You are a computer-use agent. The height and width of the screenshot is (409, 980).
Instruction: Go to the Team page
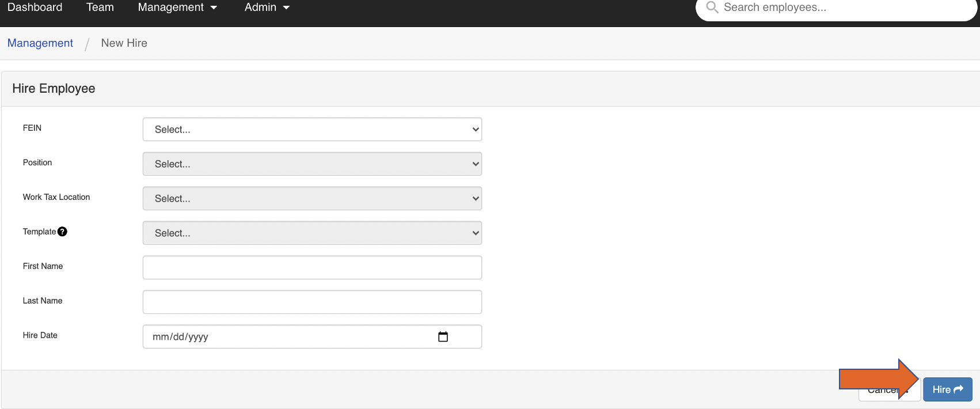100,7
